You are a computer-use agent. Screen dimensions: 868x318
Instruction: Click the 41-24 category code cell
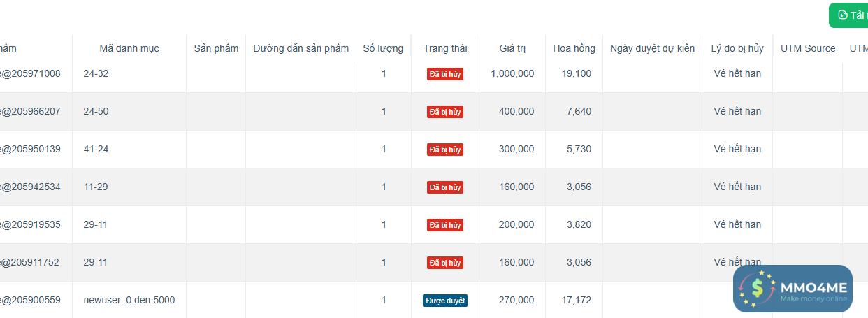pos(96,149)
